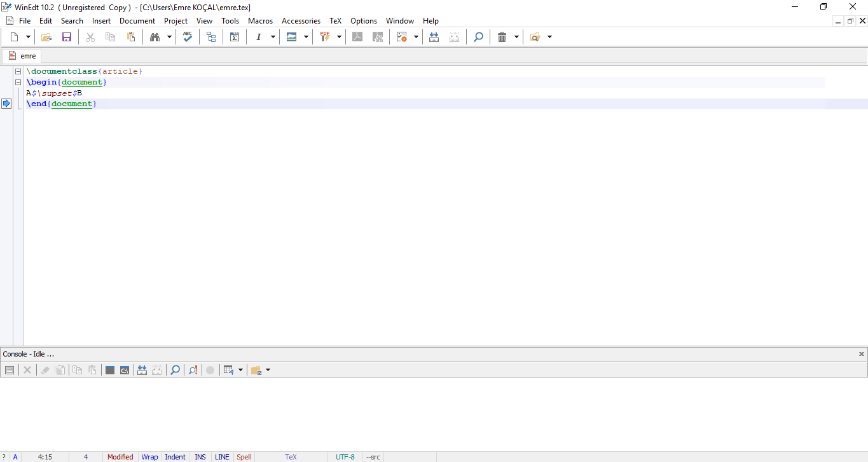Toggle LINE selection mode in the status bar

222,457
